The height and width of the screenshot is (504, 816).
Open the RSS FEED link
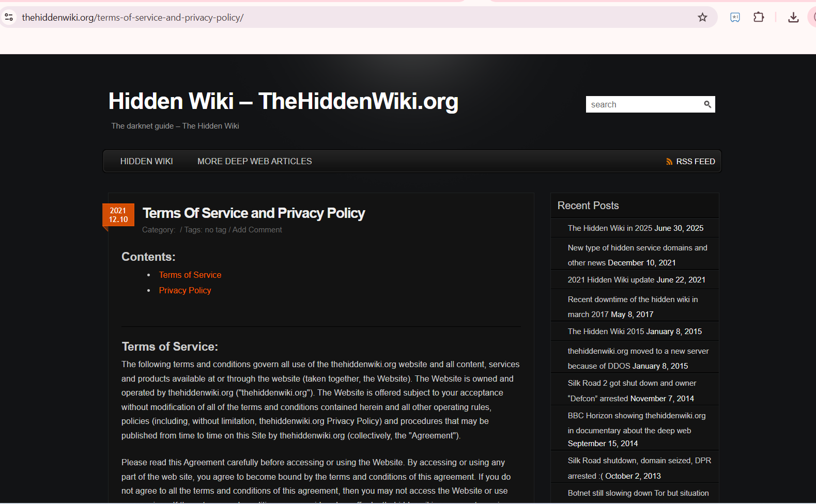(x=696, y=162)
